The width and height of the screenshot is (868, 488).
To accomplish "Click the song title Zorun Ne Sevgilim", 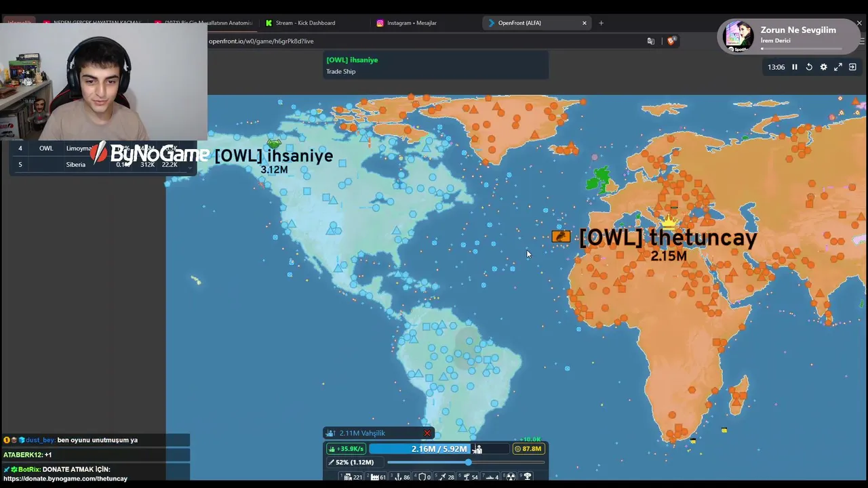I will click(x=798, y=30).
